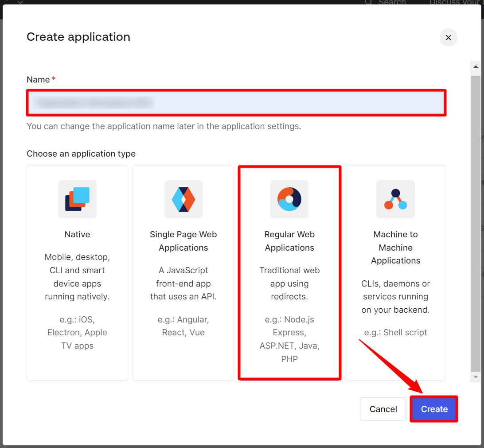This screenshot has height=448, width=484.
Task: Focus the application Name input field
Action: pyautogui.click(x=236, y=103)
